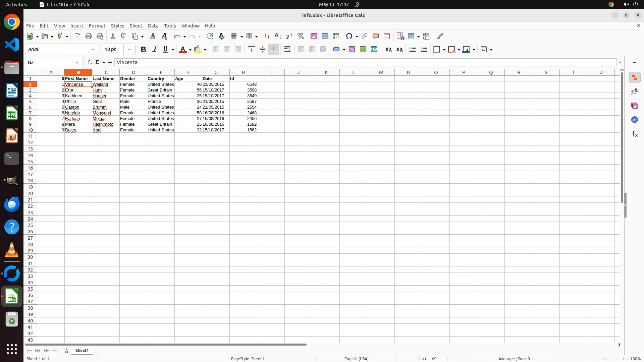Click the Export as PDF icon

point(77,36)
